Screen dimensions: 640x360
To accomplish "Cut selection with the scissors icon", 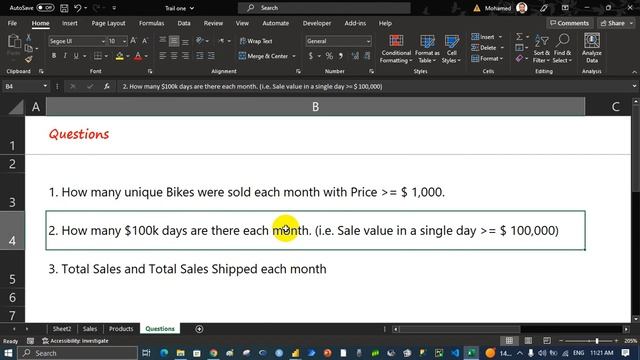I will (x=29, y=38).
